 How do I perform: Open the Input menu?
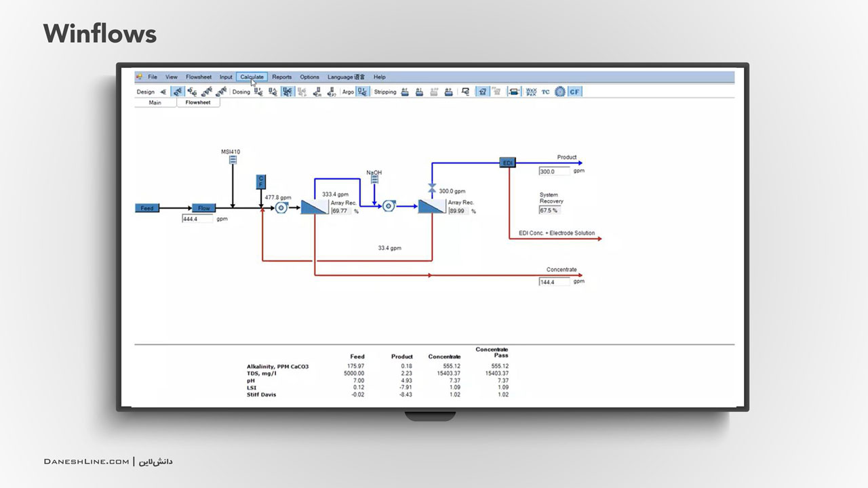(226, 77)
